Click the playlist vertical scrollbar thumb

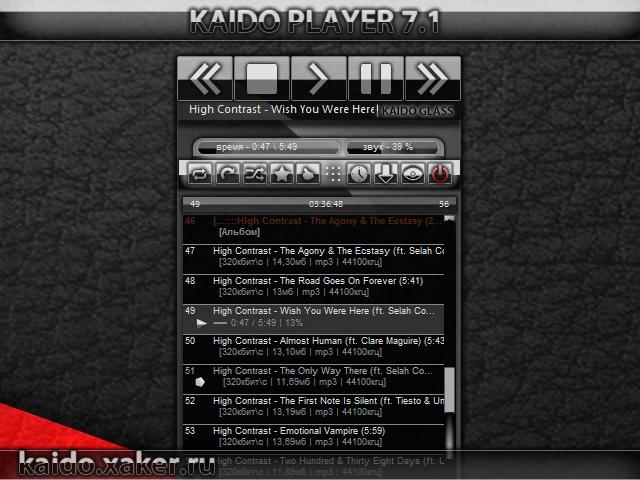click(449, 390)
